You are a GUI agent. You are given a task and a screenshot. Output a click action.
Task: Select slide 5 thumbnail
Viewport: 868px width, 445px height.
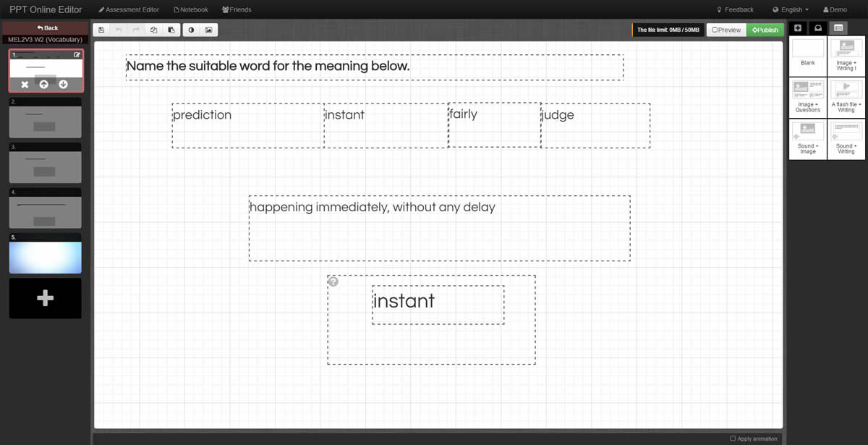point(45,257)
